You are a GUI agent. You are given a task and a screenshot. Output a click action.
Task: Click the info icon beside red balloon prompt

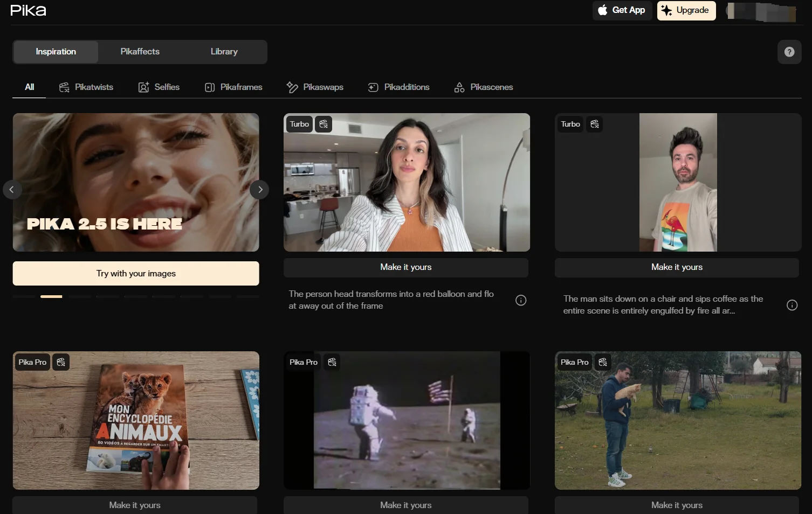[x=521, y=300]
